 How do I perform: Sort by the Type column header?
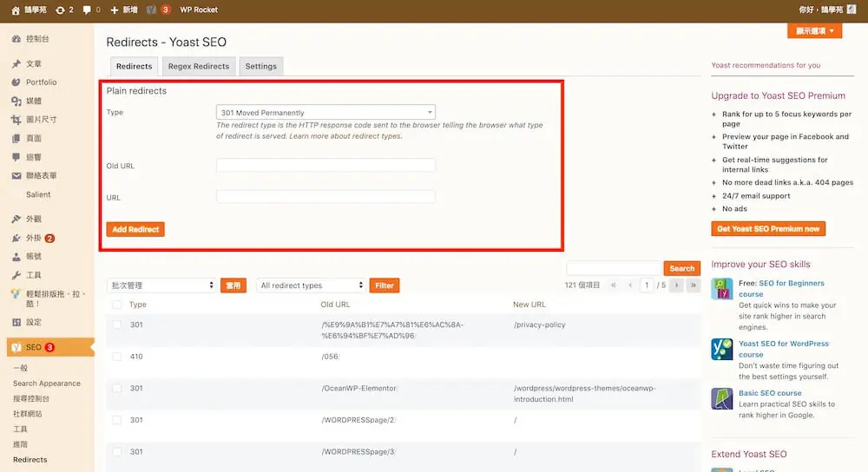(138, 305)
